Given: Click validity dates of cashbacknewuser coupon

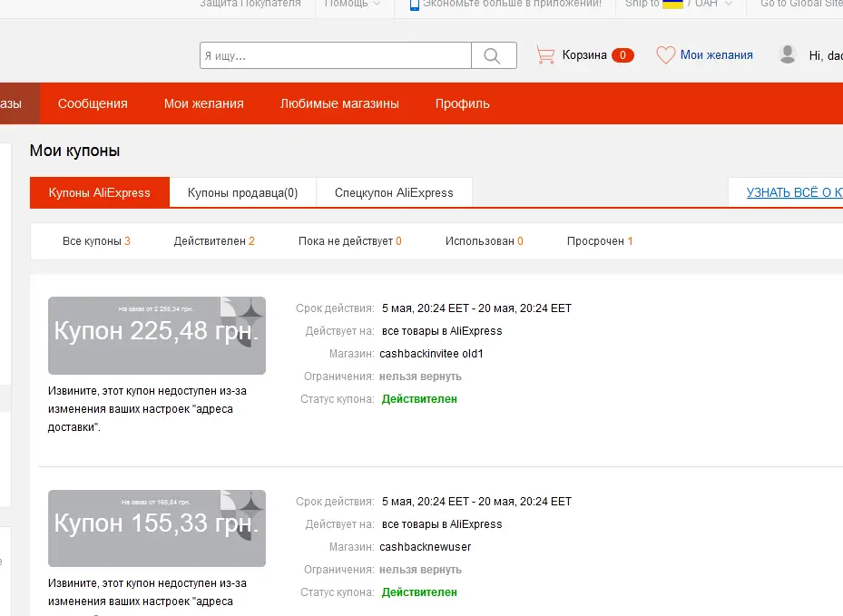Looking at the screenshot, I should (477, 501).
